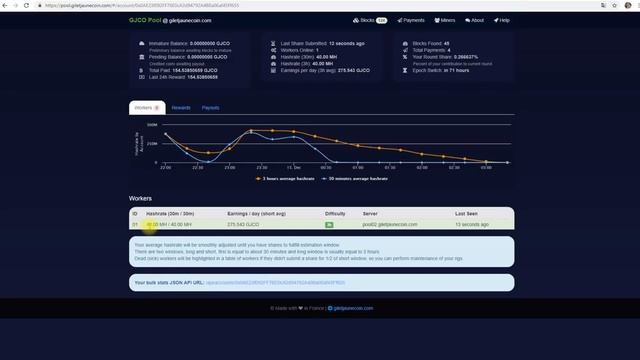Open browser profile avatar
The width and height of the screenshot is (640, 360).
pos(628,5)
